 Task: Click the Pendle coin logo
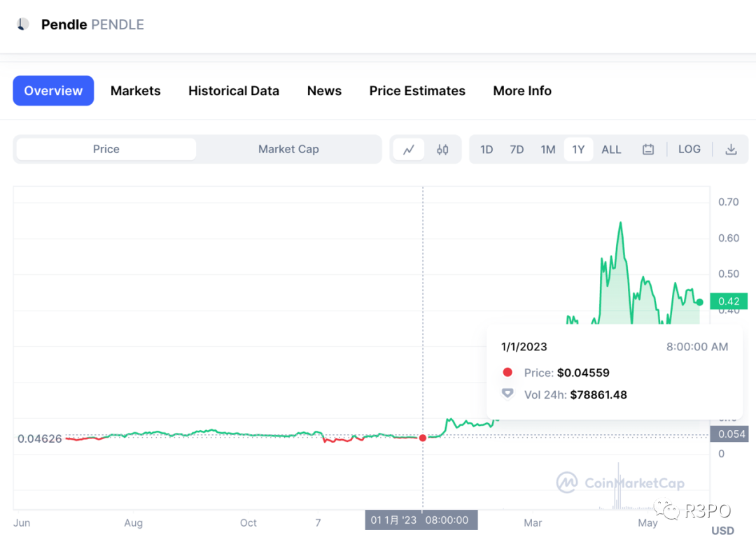click(x=23, y=24)
